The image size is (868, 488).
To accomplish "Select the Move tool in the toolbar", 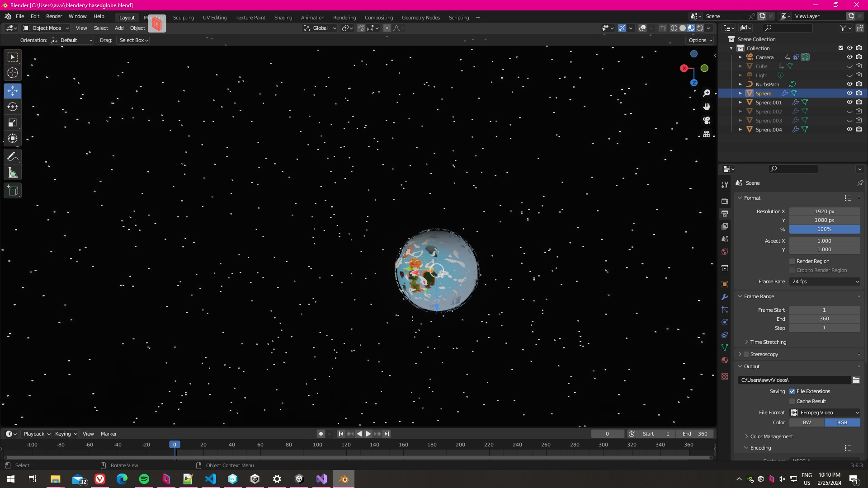I will click(x=13, y=91).
